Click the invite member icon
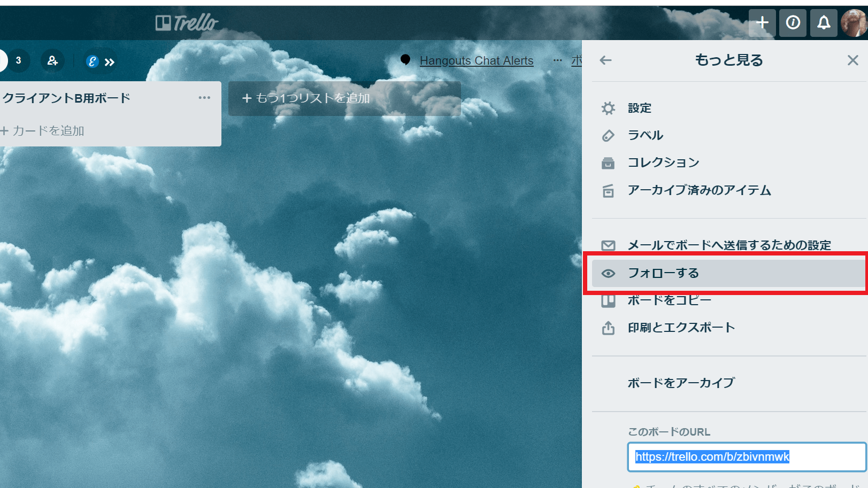The image size is (868, 488). click(x=52, y=61)
